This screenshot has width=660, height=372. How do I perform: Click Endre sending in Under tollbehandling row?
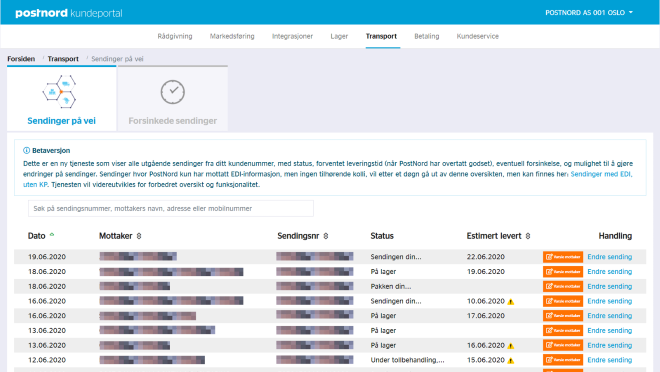click(x=609, y=360)
